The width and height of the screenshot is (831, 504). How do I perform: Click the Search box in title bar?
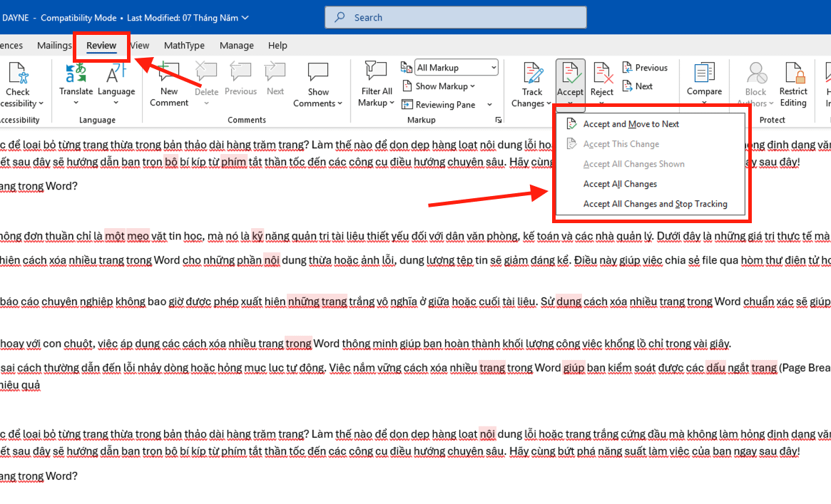456,18
